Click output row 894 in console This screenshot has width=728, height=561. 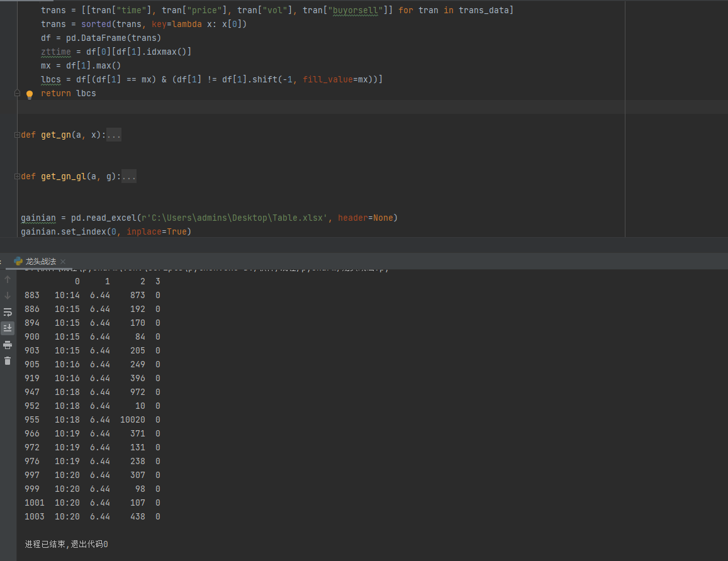(92, 323)
